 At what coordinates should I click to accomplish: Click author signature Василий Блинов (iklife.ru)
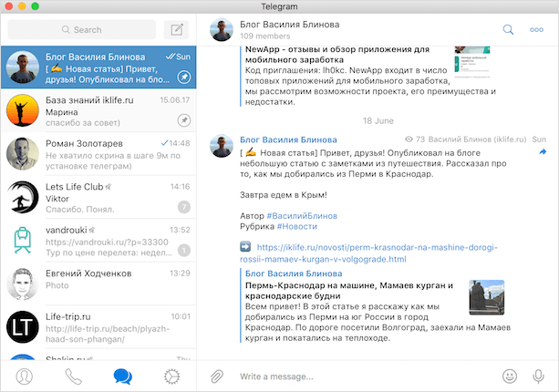click(x=477, y=139)
